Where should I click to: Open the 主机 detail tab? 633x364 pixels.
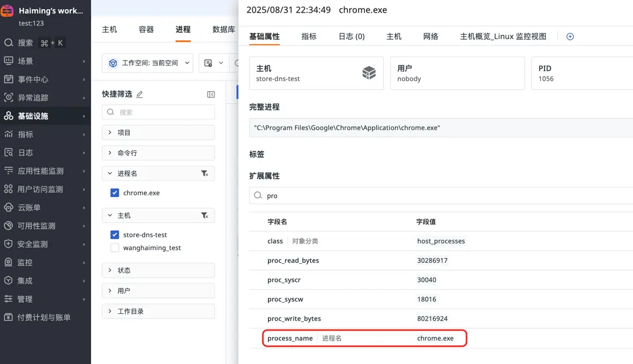394,36
